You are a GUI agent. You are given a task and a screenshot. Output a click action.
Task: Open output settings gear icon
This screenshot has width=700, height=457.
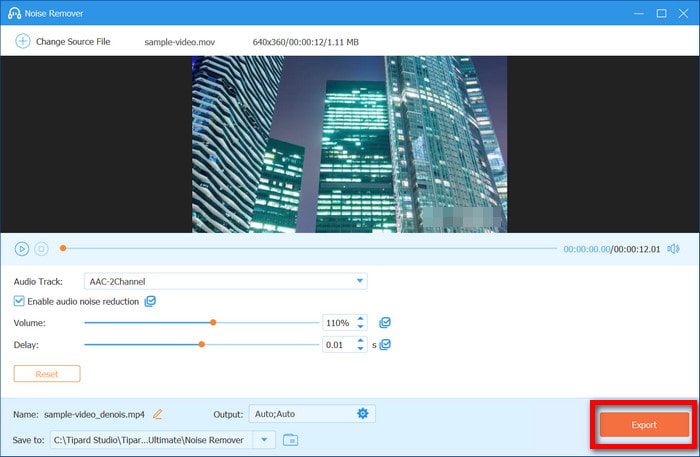coord(363,414)
